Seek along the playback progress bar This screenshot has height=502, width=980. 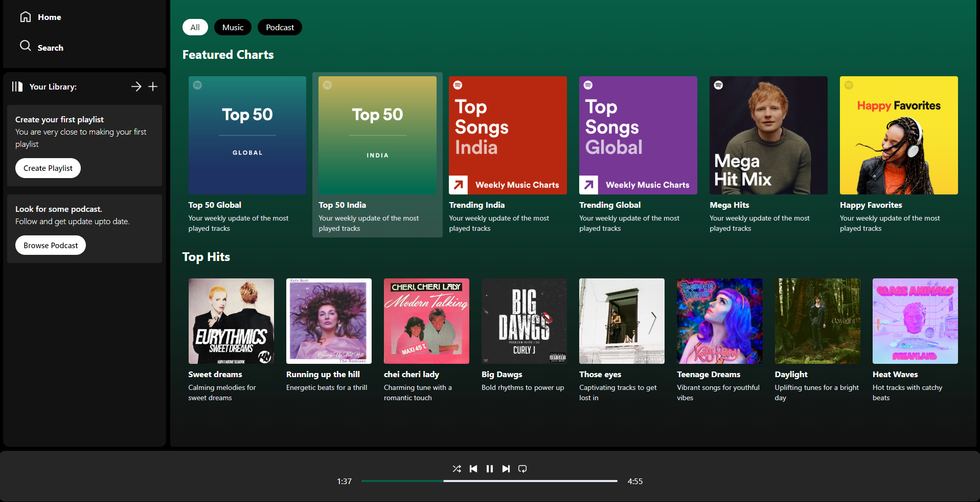coord(489,481)
